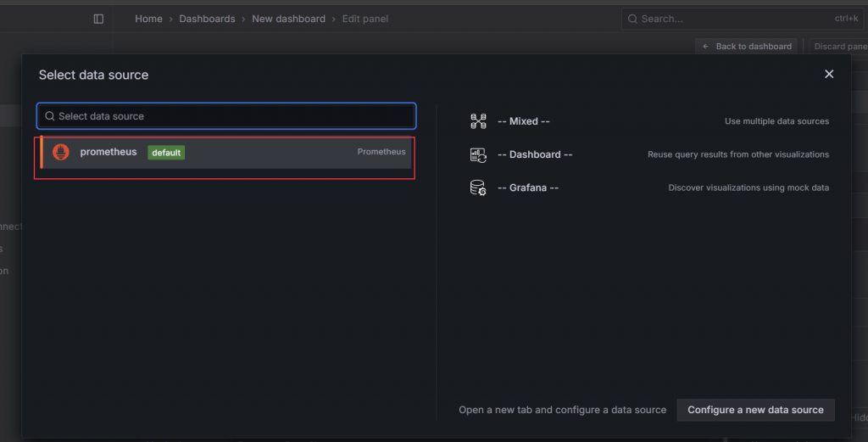The image size is (868, 442).
Task: Click Back to dashboard button
Action: click(746, 47)
